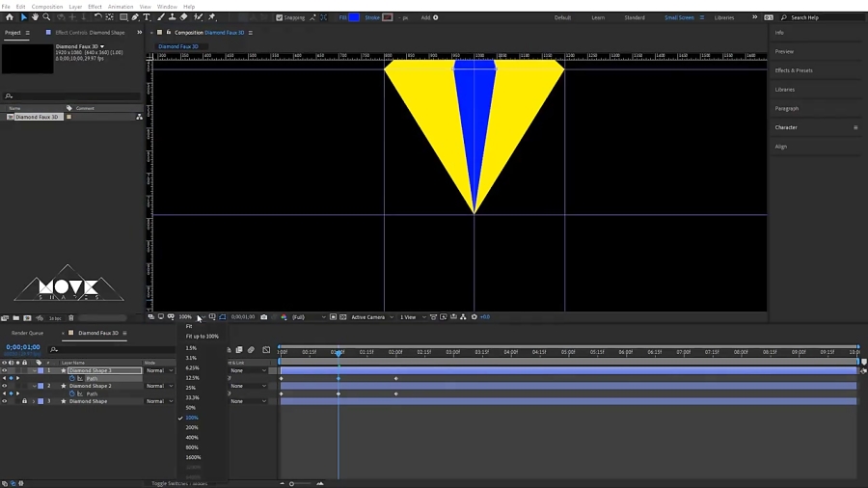Open the Composition menu
Screen dimensions: 868x488
[47, 7]
